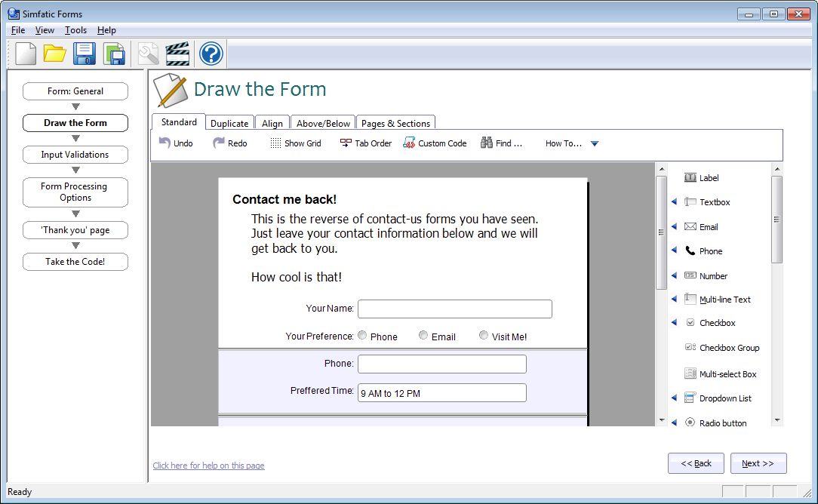
Task: Click the blue arrow beside Textbox
Action: pos(674,201)
